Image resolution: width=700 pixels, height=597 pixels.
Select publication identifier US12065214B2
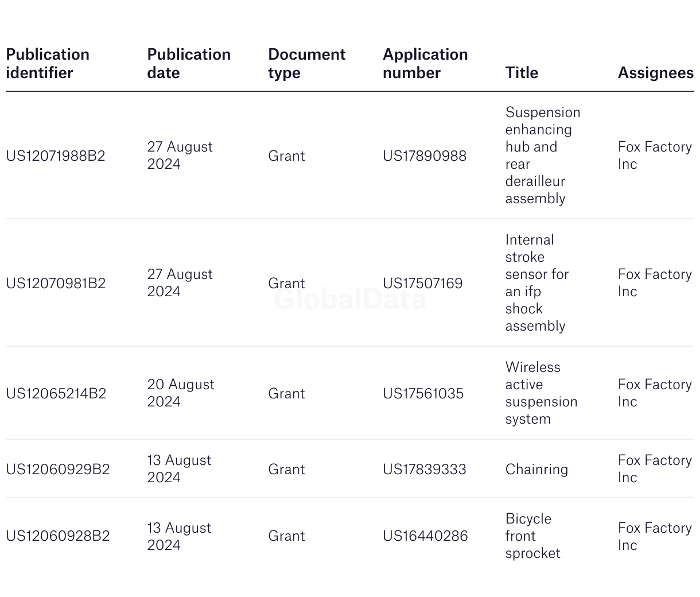(56, 394)
